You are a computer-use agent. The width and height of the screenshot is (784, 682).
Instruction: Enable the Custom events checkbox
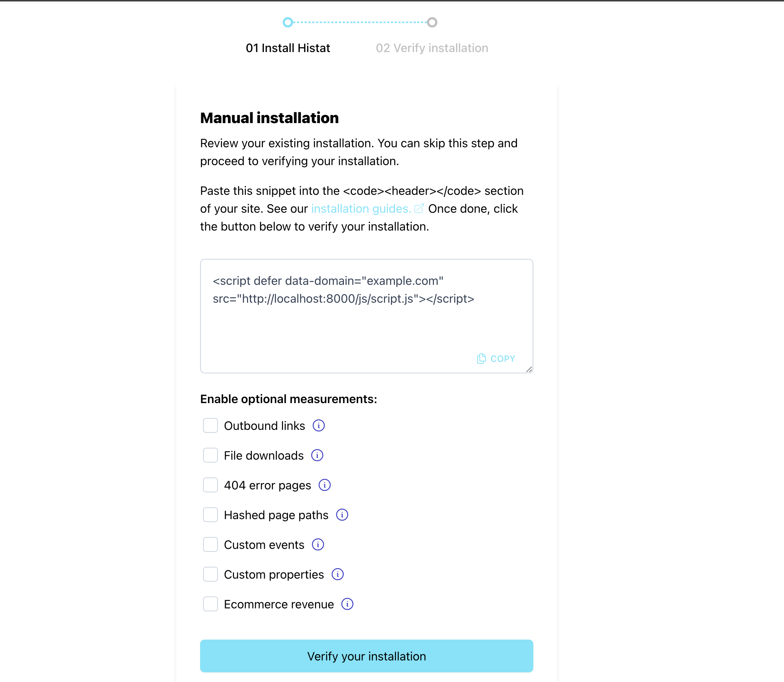(x=209, y=545)
